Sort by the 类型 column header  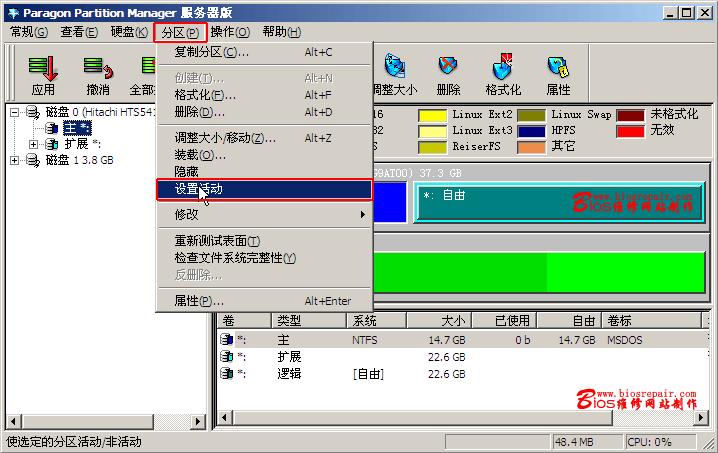click(309, 321)
